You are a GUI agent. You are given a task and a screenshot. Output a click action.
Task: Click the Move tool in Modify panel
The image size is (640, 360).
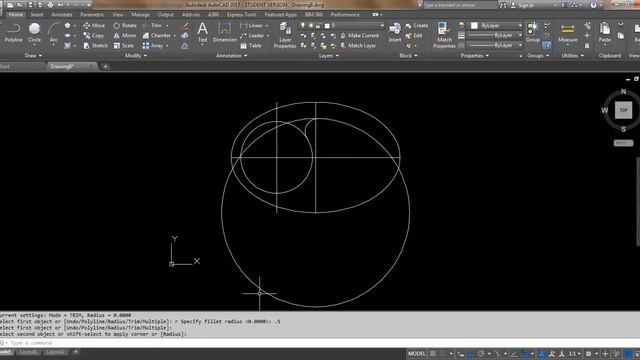tap(94, 25)
